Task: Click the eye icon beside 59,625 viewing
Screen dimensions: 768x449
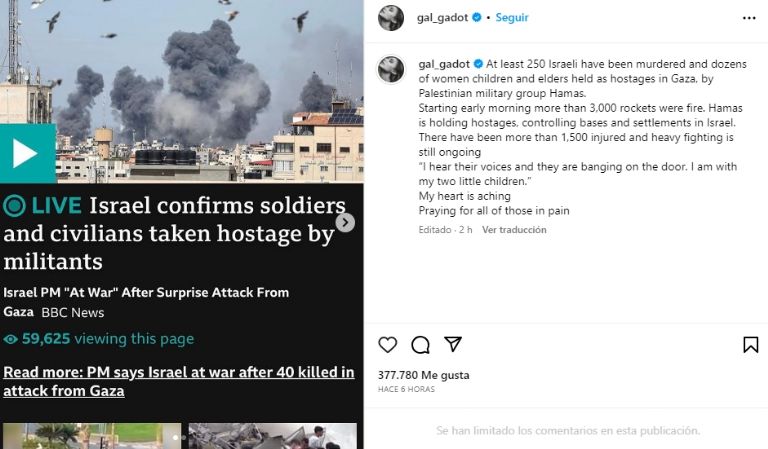Action: 11,339
